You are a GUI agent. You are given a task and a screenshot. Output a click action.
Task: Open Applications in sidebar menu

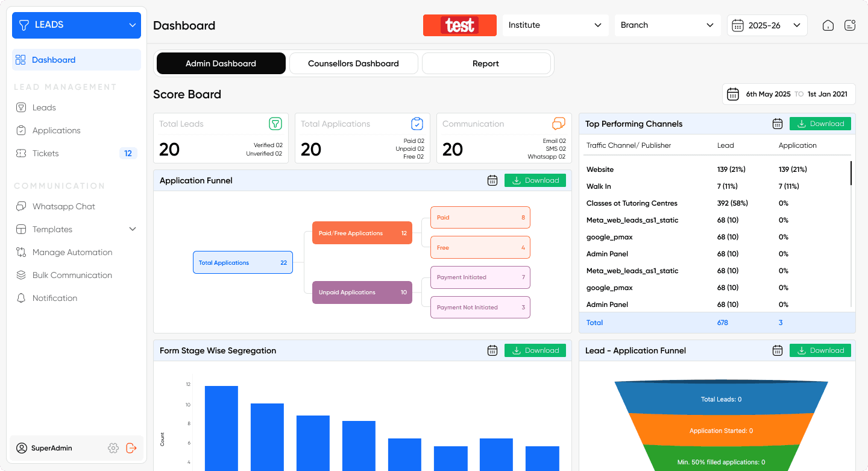(77, 130)
